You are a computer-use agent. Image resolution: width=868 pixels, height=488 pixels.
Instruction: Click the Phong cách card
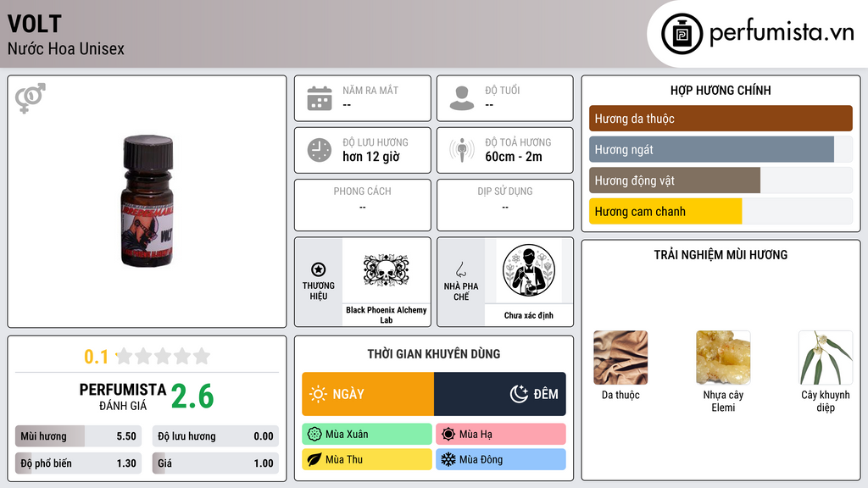tap(363, 205)
